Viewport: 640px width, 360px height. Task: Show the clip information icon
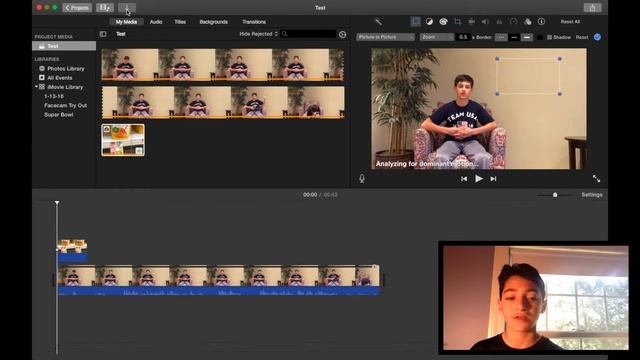coord(541,22)
